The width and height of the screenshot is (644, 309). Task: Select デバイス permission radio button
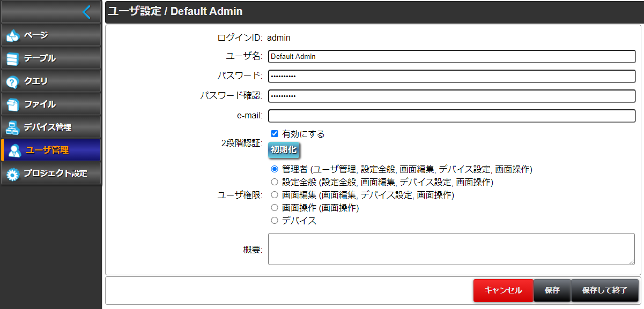tap(275, 220)
